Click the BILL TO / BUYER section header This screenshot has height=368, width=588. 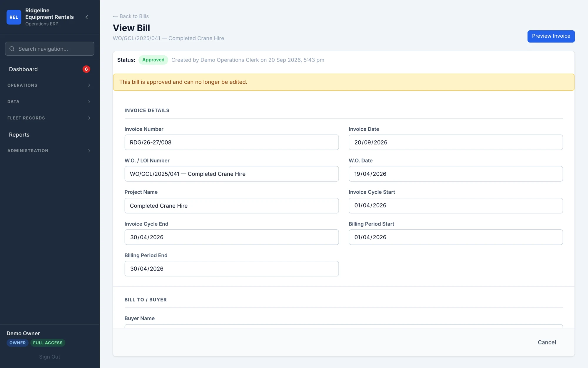[x=146, y=300]
